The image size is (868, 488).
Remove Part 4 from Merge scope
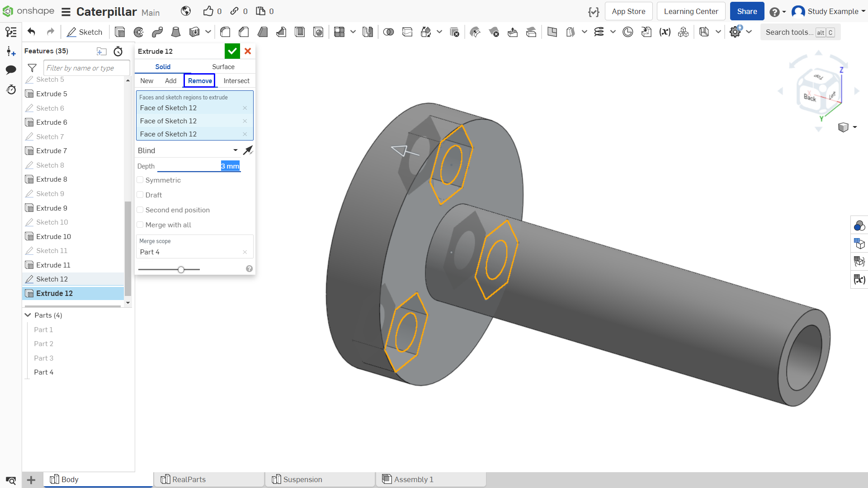coord(245,252)
